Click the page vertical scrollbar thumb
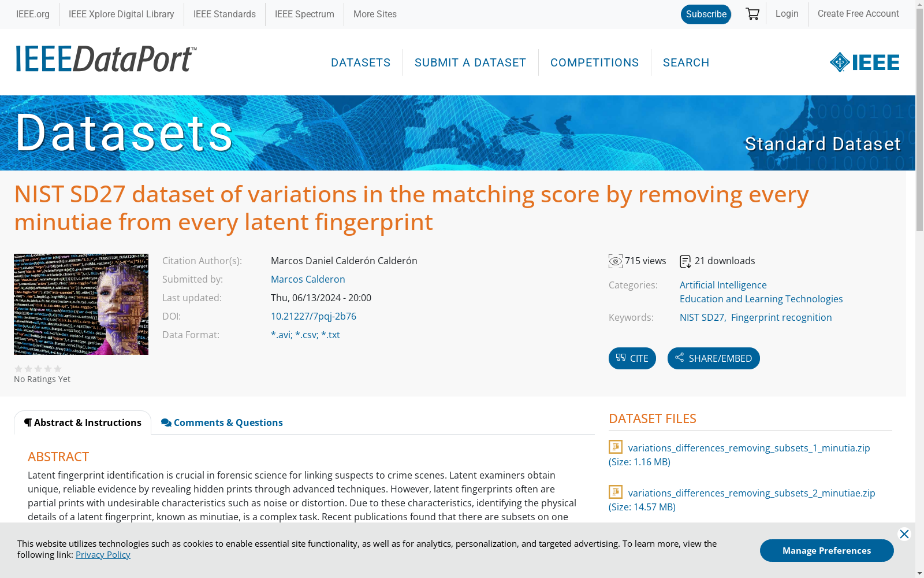Viewport: 924px width, 578px height. point(919,121)
